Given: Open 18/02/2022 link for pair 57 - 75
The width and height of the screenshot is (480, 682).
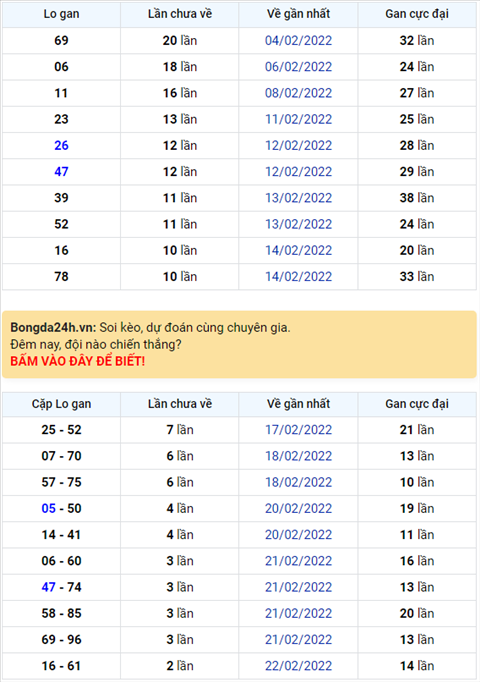Looking at the screenshot, I should (x=298, y=482).
